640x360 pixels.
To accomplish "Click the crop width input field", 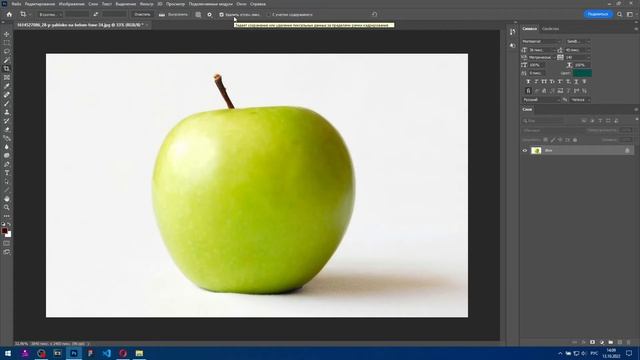I will click(x=77, y=14).
